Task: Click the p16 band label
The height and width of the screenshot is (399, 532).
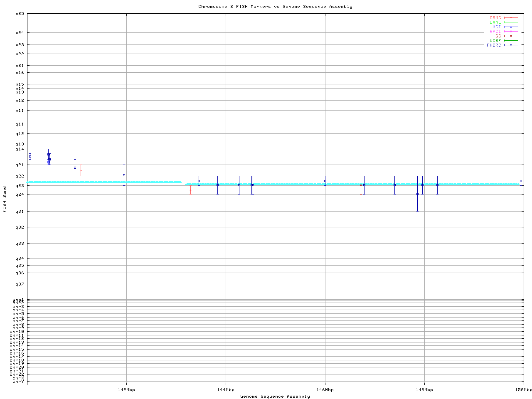Action: pos(20,73)
